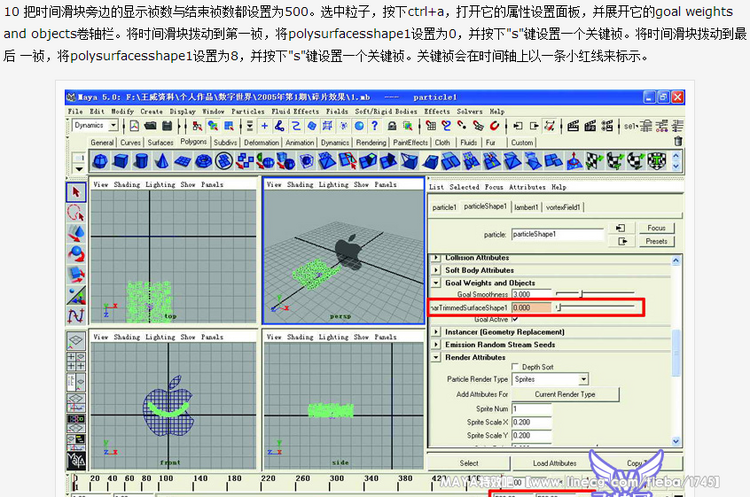Click the Maya logo toolbox icon
The image size is (750, 497).
tap(76, 461)
